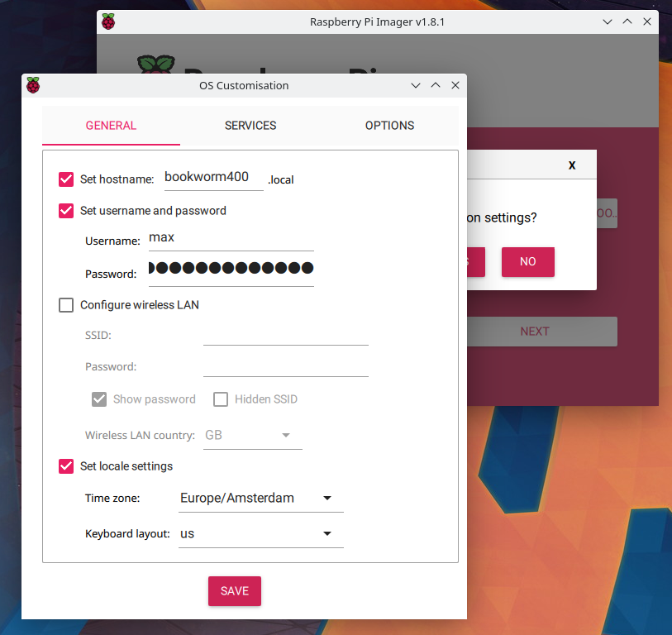Enable Configure wireless LAN
Image resolution: width=672 pixels, height=635 pixels.
[66, 305]
